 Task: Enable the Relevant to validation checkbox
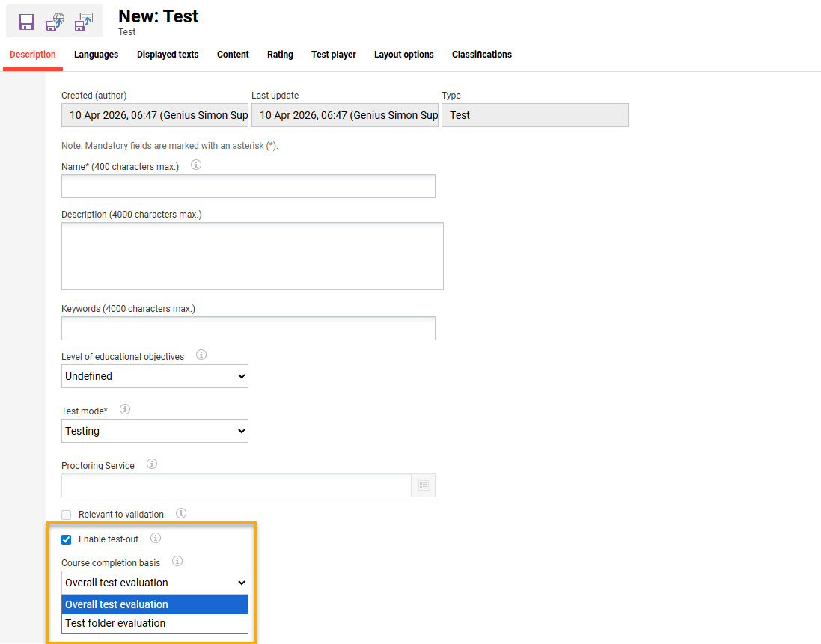[x=66, y=515]
